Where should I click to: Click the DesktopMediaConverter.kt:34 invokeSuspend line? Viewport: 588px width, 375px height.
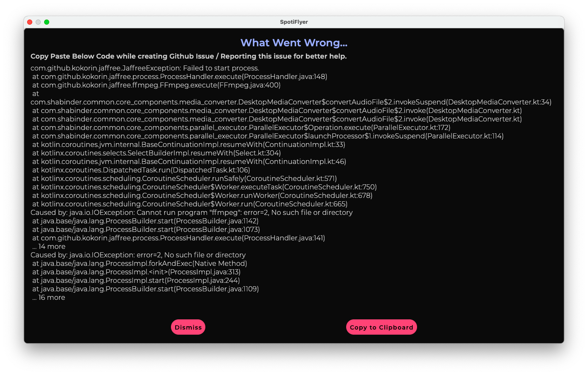[x=291, y=102]
